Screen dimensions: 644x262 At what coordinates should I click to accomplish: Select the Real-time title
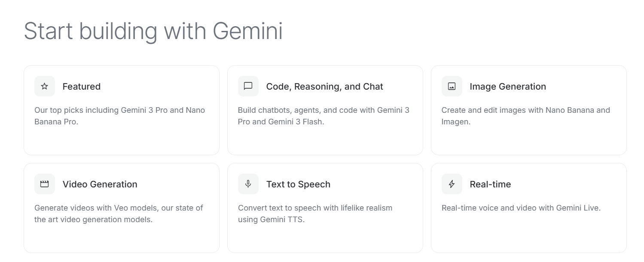point(490,184)
